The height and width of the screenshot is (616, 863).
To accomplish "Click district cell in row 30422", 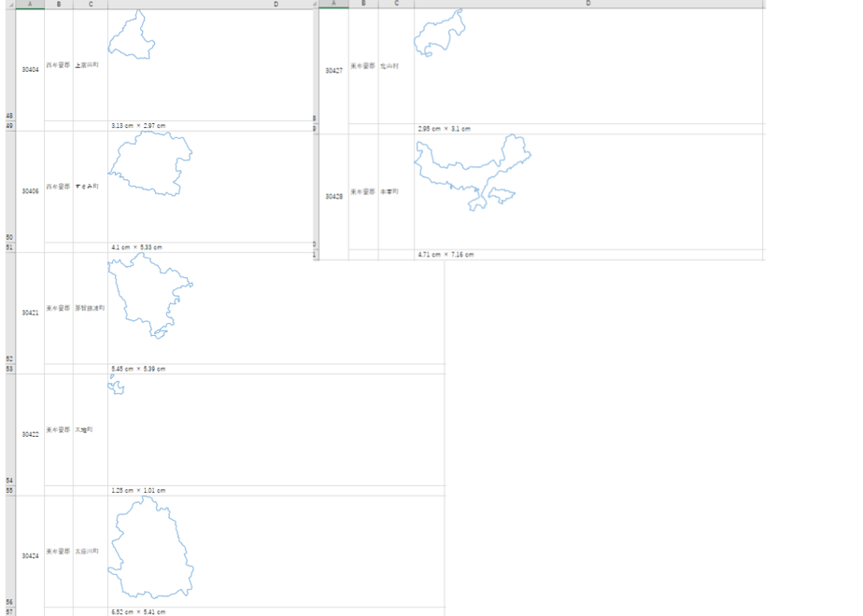I will coord(59,429).
